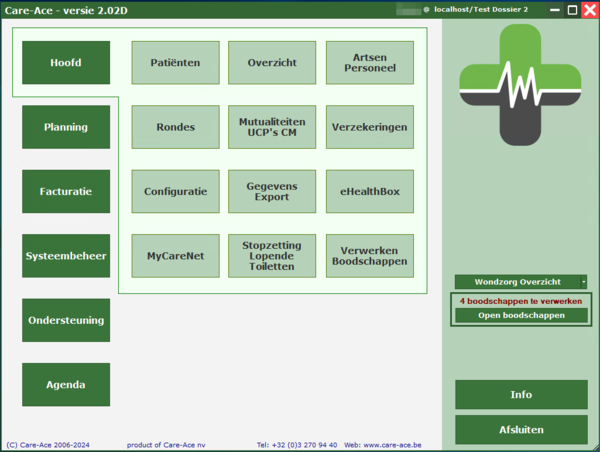The image size is (600, 452).
Task: Open Artsen Personeel
Action: pos(369,63)
